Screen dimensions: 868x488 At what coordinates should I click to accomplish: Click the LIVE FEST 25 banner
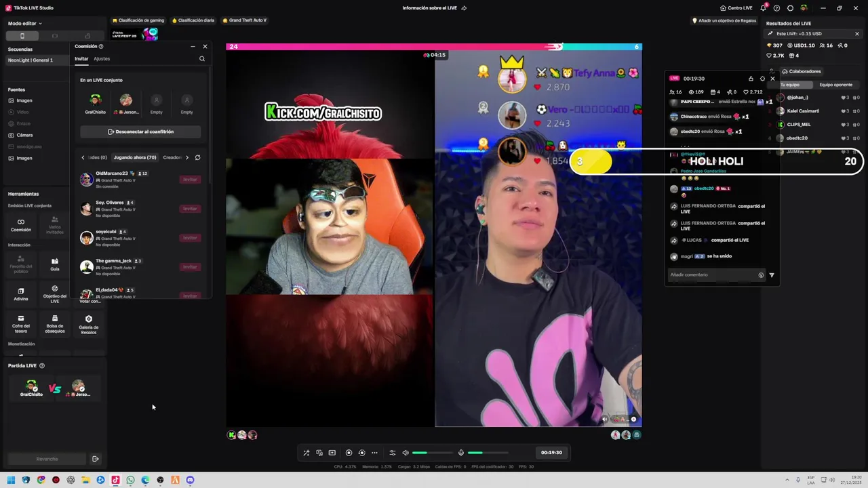click(135, 34)
